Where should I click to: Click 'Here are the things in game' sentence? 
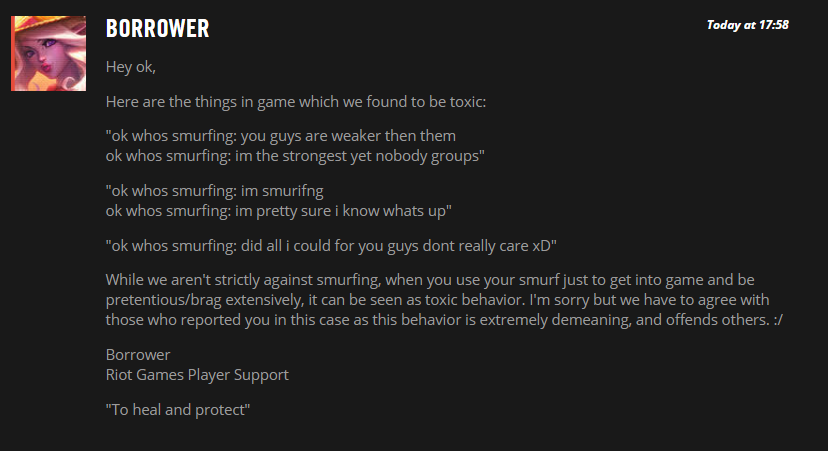[296, 101]
